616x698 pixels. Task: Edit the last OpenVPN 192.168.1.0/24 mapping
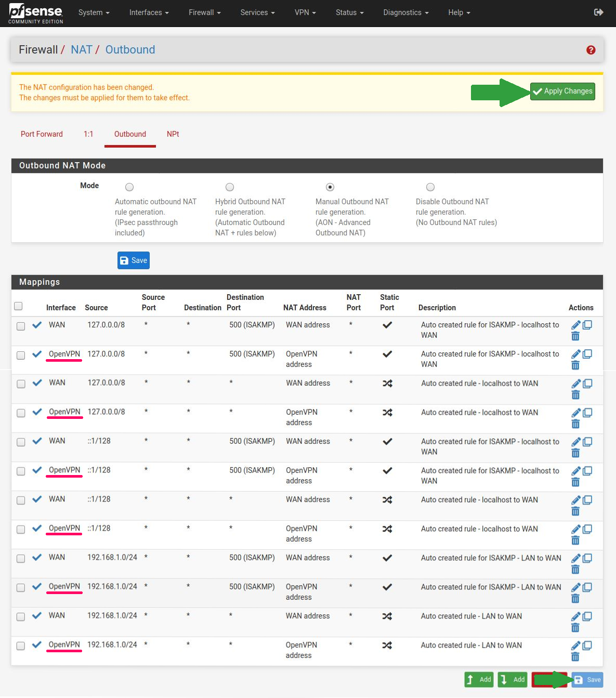click(575, 646)
